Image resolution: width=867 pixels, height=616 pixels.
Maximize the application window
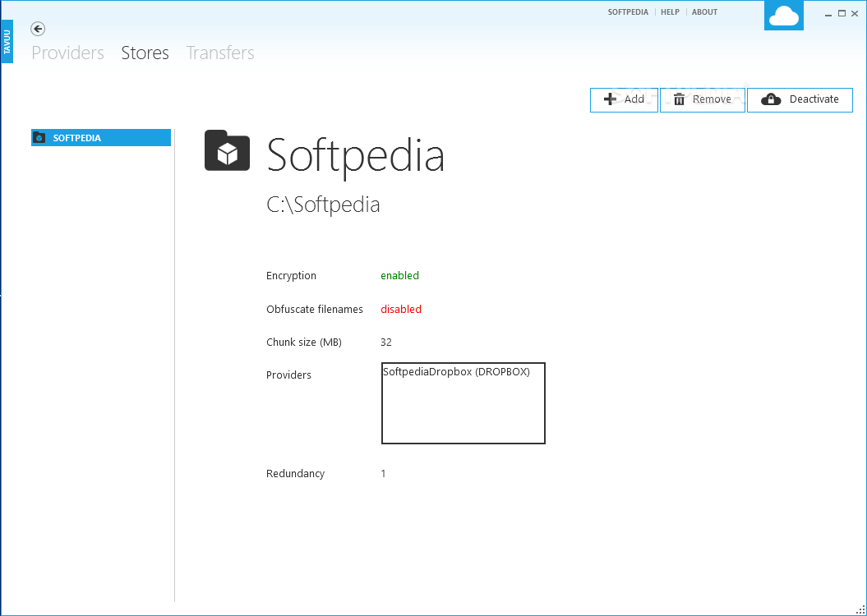pos(842,13)
